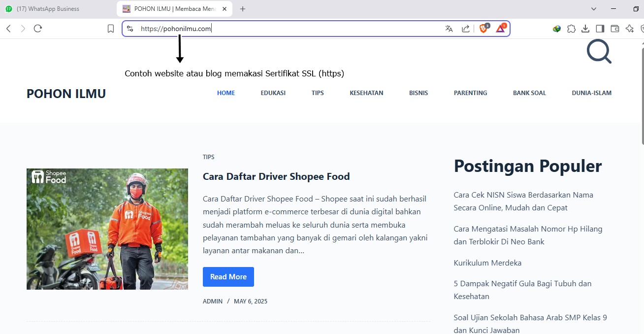Close the POHON ILMU browser tab
Viewport: 644px width, 334px height.
pyautogui.click(x=225, y=9)
